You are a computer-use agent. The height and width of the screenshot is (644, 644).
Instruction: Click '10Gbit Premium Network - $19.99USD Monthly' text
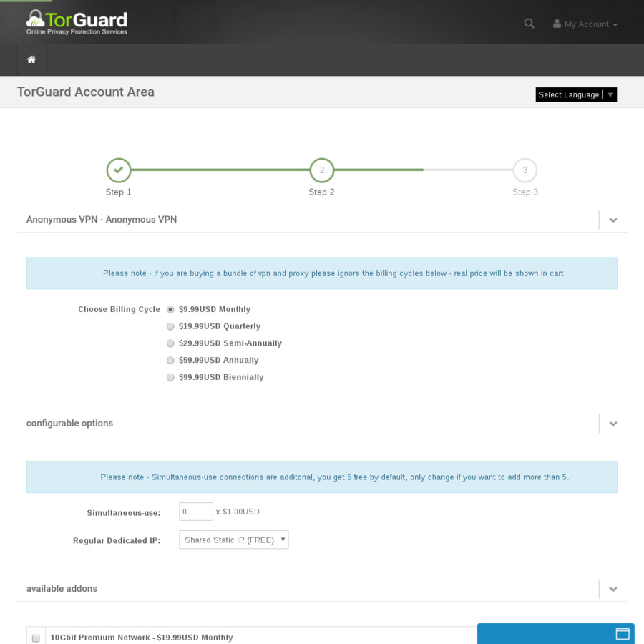coord(142,638)
